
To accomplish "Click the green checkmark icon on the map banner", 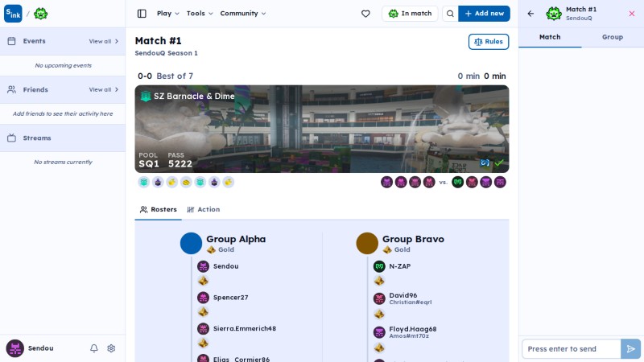I will [x=498, y=163].
